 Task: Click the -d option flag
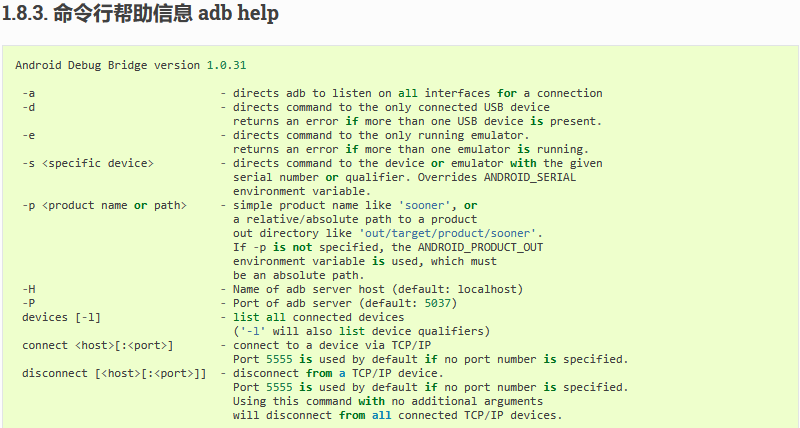tap(29, 107)
